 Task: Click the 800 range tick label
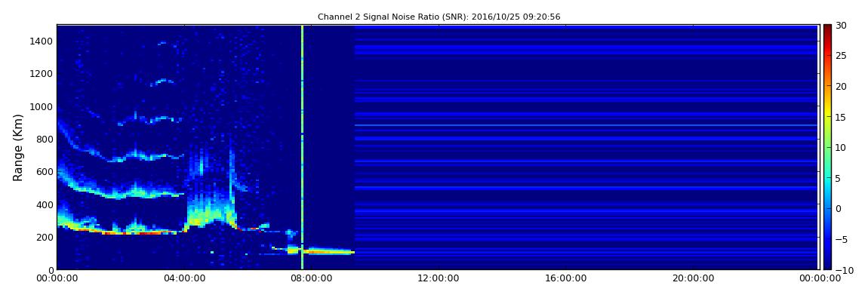tap(45, 139)
